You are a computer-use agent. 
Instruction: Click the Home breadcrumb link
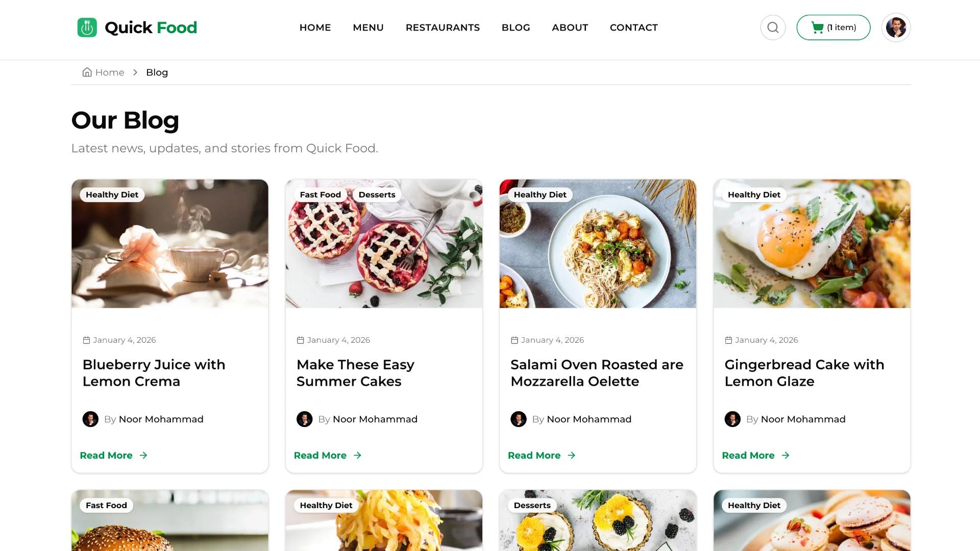pyautogui.click(x=109, y=72)
